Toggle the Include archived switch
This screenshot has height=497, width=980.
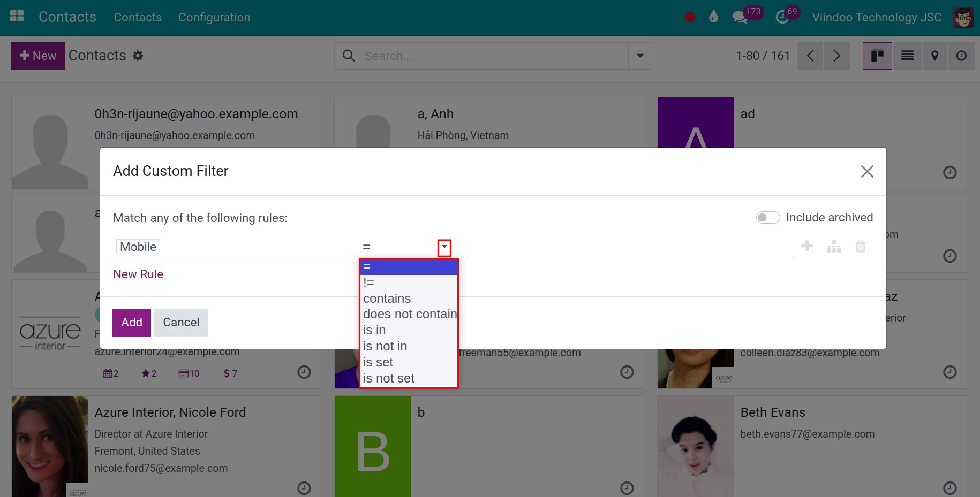point(768,217)
